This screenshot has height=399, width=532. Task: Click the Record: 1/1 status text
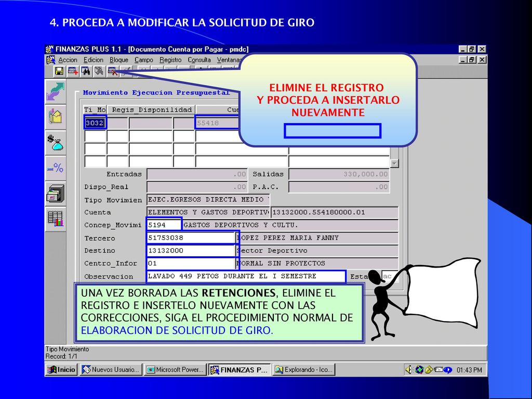(61, 356)
